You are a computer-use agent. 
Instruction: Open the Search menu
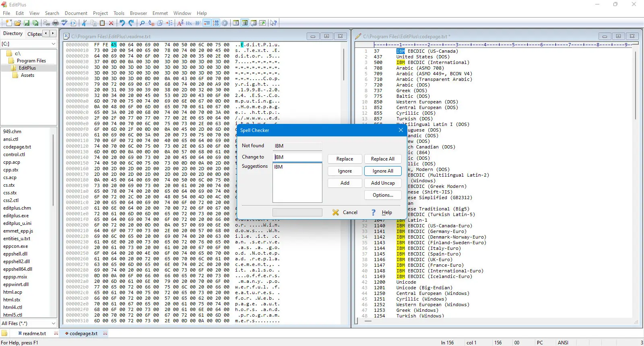pos(52,13)
